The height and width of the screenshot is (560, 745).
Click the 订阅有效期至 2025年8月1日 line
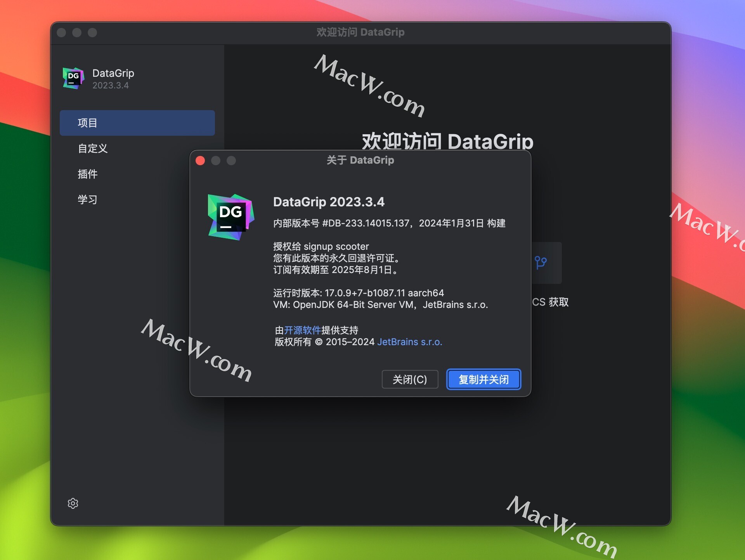336,270
